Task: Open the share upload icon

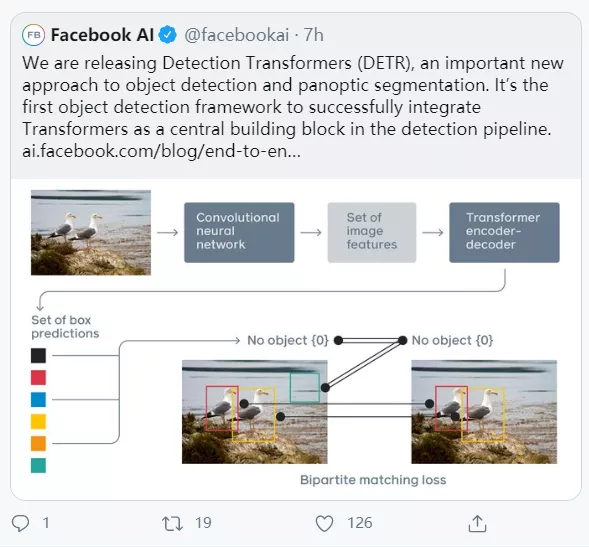Action: pos(477,523)
